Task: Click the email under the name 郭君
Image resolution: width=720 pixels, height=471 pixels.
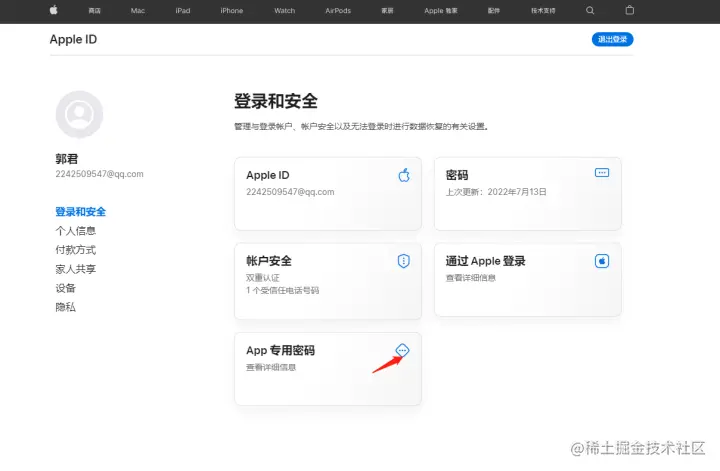Action: tap(100, 174)
